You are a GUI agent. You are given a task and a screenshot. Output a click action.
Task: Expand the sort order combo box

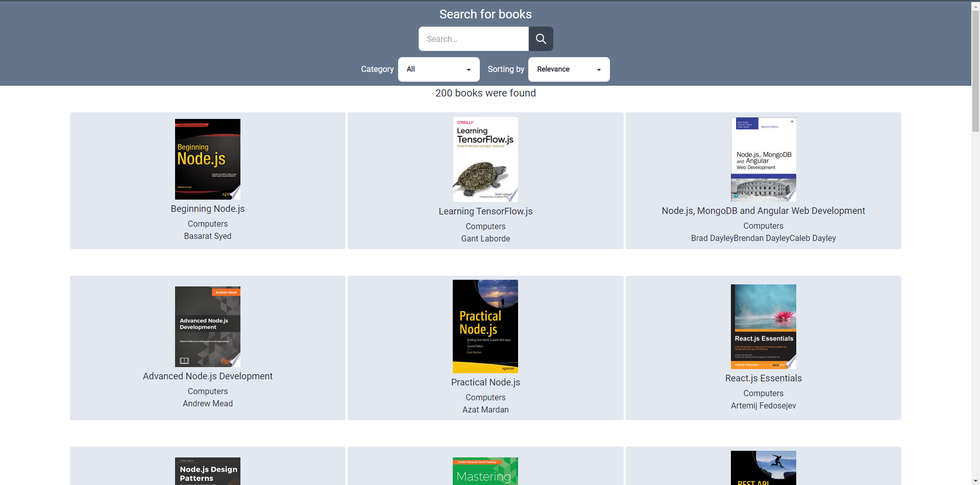(598, 69)
